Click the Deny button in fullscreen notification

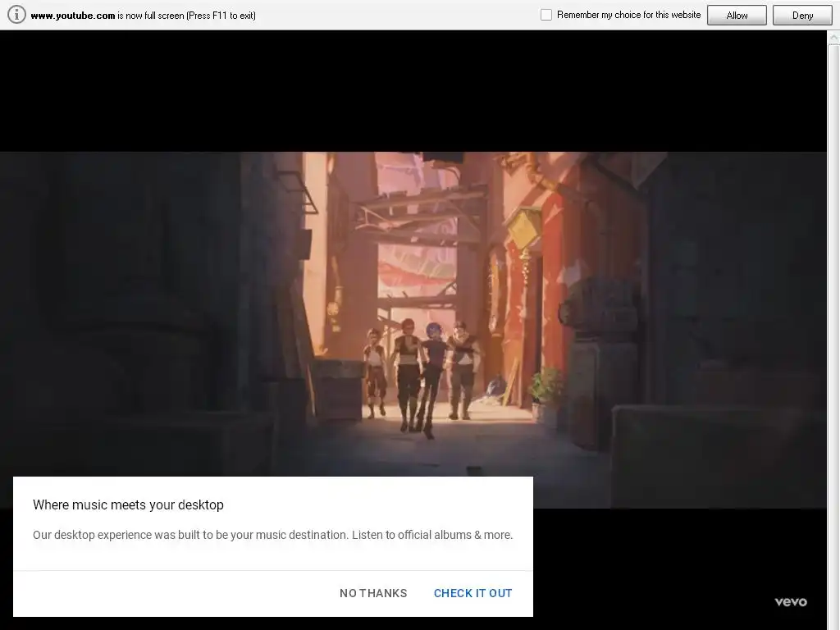(x=802, y=16)
